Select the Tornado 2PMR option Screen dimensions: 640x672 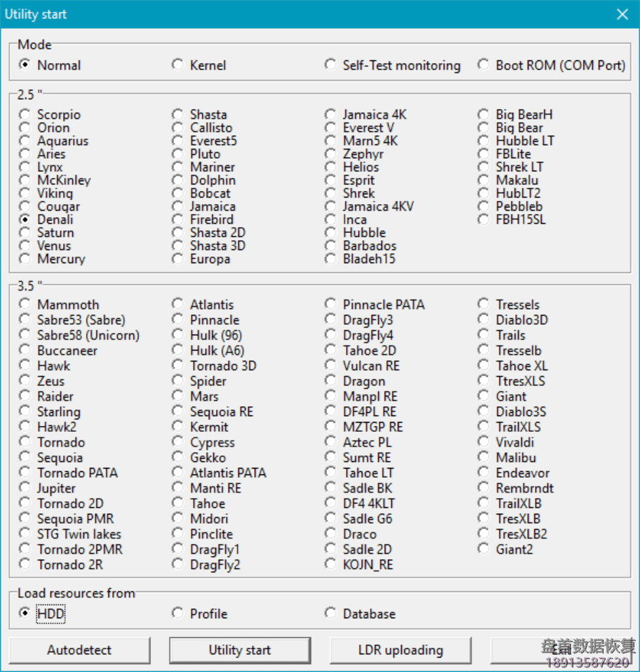tap(25, 549)
